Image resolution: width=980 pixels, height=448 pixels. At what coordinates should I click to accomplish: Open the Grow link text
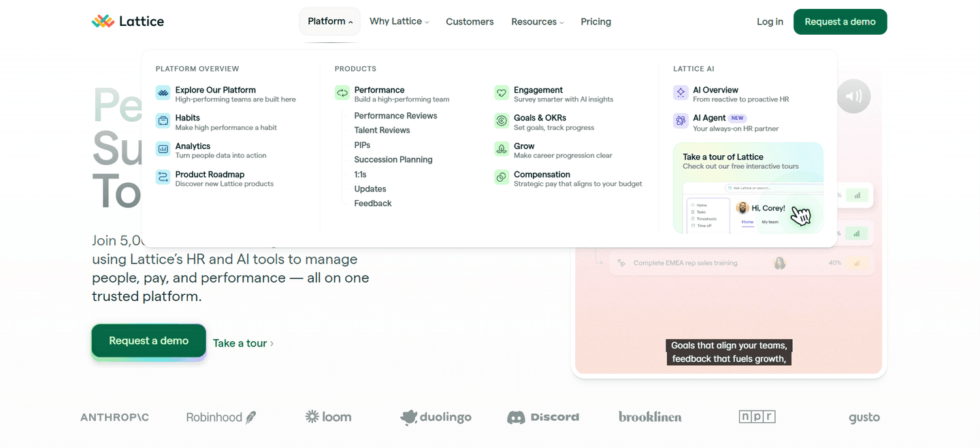524,146
